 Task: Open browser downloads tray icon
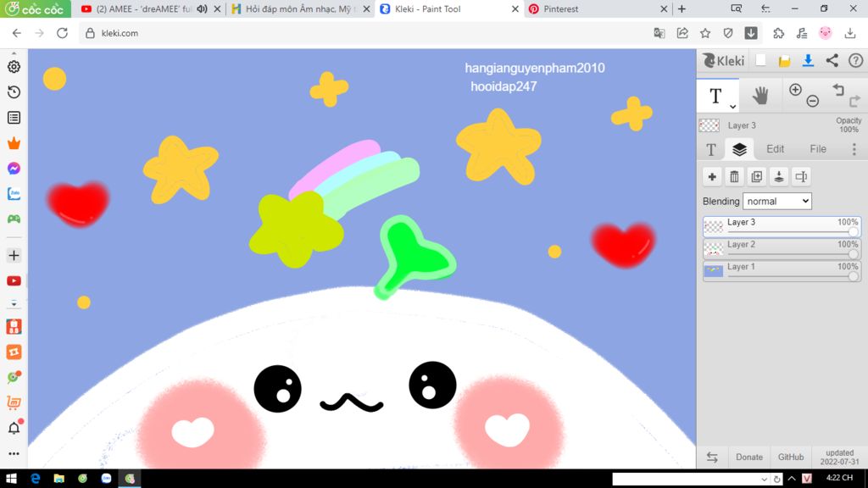[x=849, y=33]
